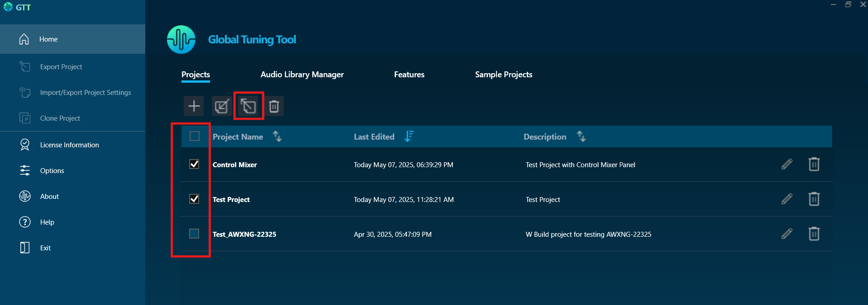Open the Test_AWXNG-22325 project name
The width and height of the screenshot is (868, 305).
tap(244, 235)
